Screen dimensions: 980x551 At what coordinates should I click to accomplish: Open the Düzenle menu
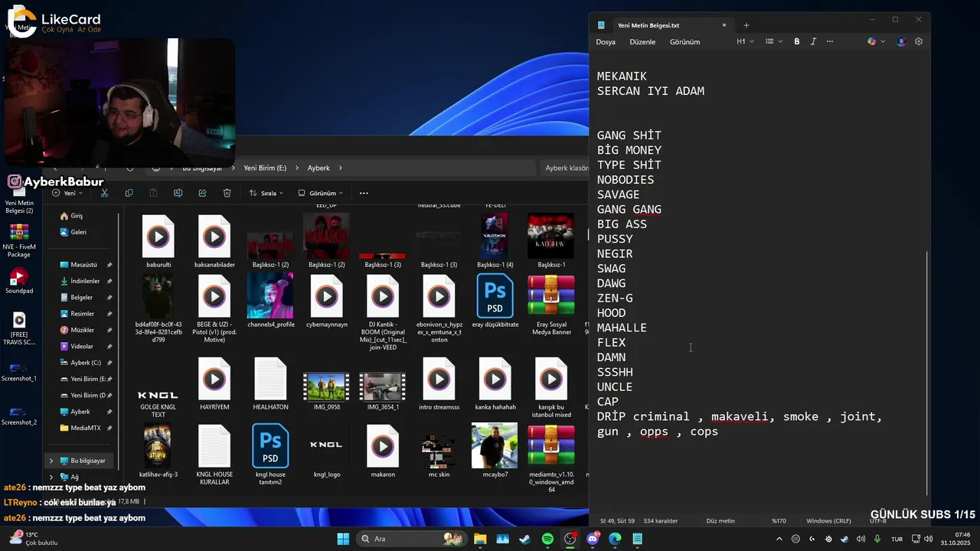tap(642, 42)
